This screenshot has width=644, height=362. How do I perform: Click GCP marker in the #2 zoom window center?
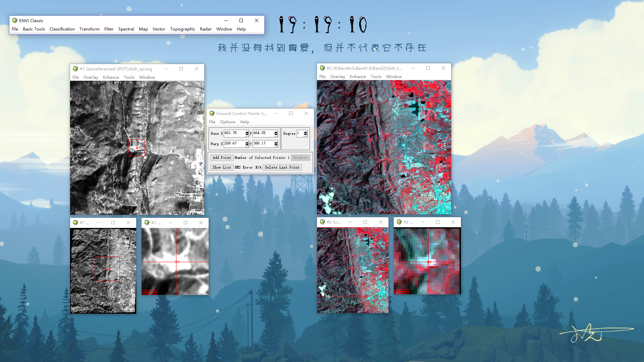[429, 262]
